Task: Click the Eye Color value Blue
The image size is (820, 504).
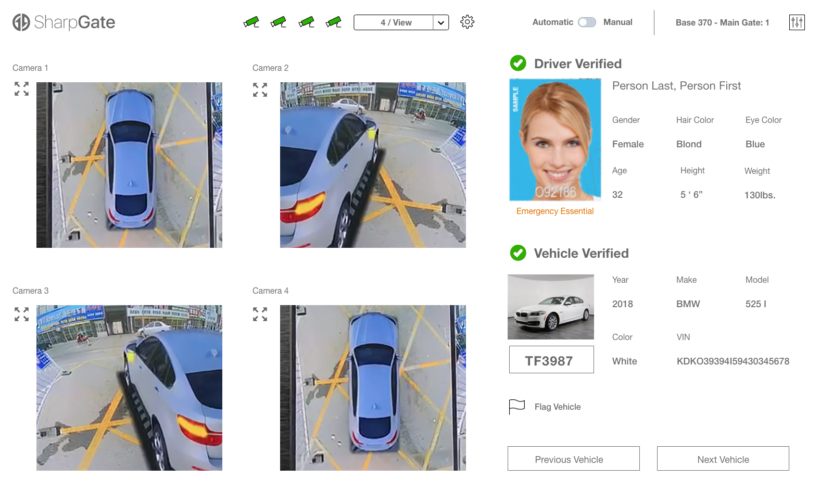Action: (x=755, y=144)
